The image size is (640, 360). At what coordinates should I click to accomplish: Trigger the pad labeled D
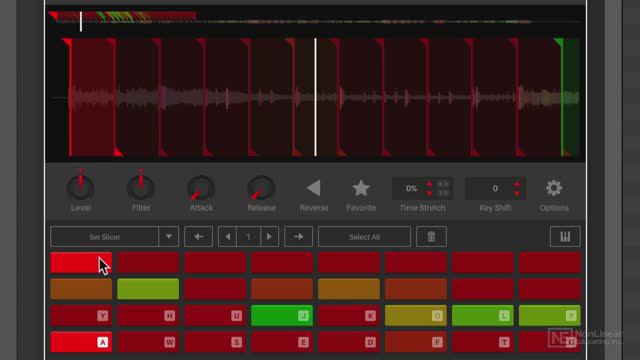pyautogui.click(x=349, y=342)
